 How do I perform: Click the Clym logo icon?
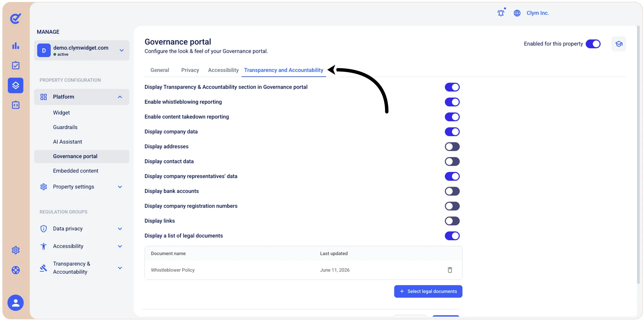click(15, 18)
